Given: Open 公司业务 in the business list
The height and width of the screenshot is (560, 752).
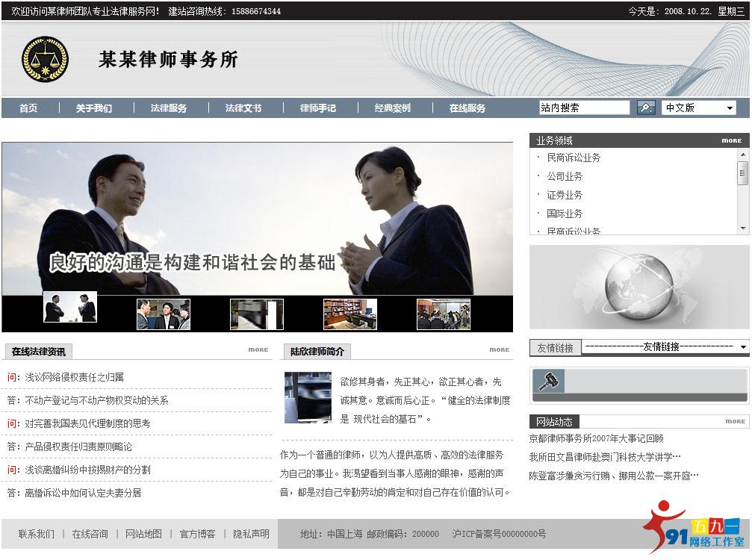Looking at the screenshot, I should point(565,176).
